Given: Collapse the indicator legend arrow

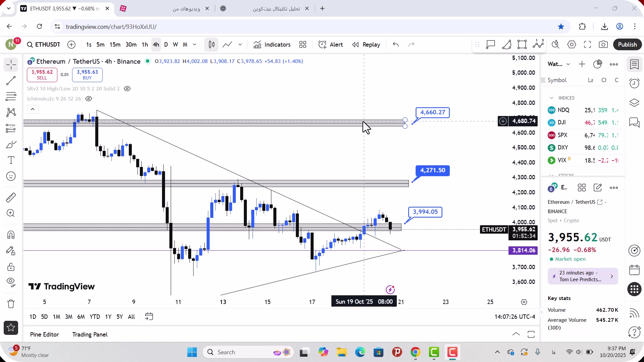Looking at the screenshot, I should point(33,109).
